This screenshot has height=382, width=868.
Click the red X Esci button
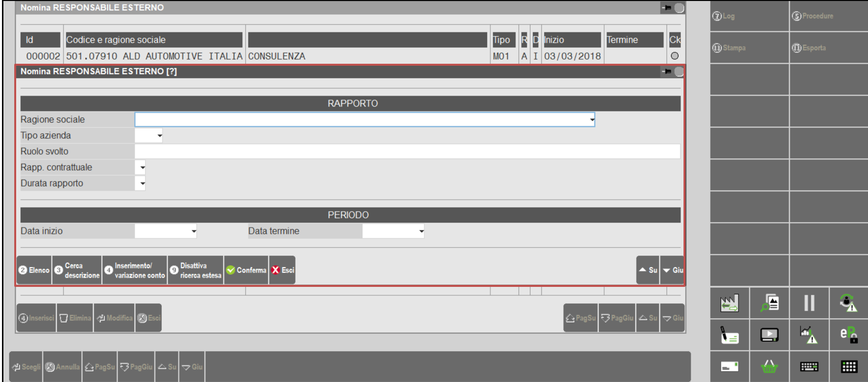[282, 270]
